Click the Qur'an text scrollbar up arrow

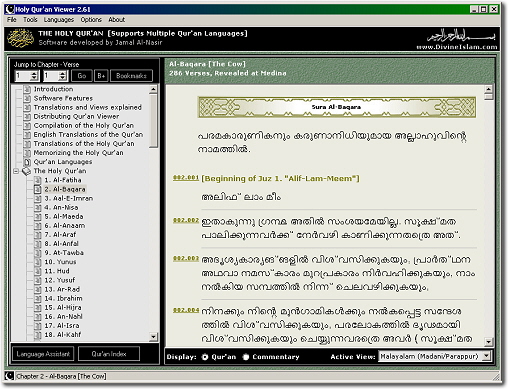488,89
